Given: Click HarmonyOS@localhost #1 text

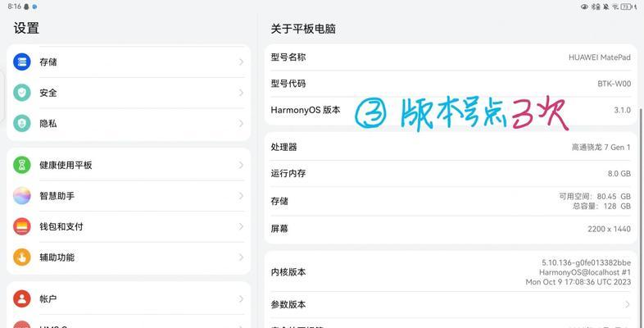Looking at the screenshot, I should (585, 272).
